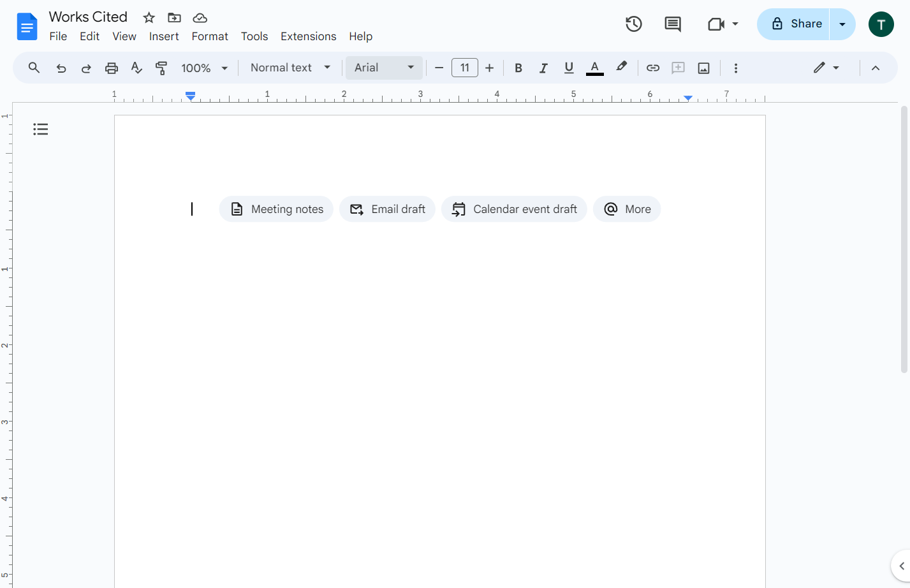Image resolution: width=910 pixels, height=588 pixels.
Task: Open the Normal text style dropdown
Action: click(x=290, y=68)
